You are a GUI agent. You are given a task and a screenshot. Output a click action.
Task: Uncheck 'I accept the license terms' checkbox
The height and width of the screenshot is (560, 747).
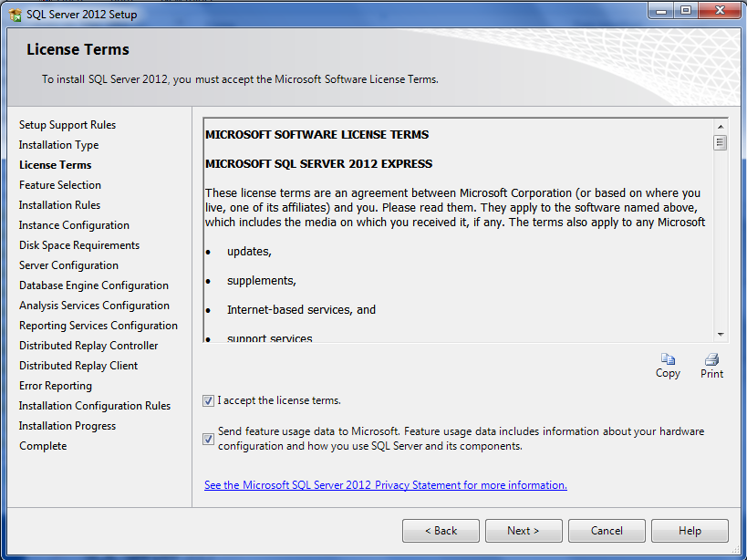pos(208,401)
